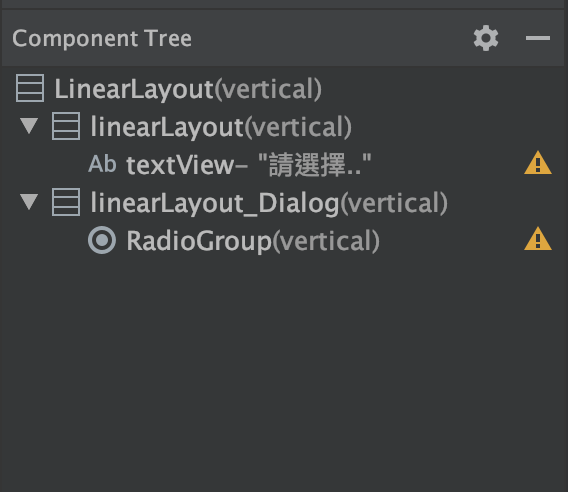Click the warning icon on the textView row

(538, 163)
